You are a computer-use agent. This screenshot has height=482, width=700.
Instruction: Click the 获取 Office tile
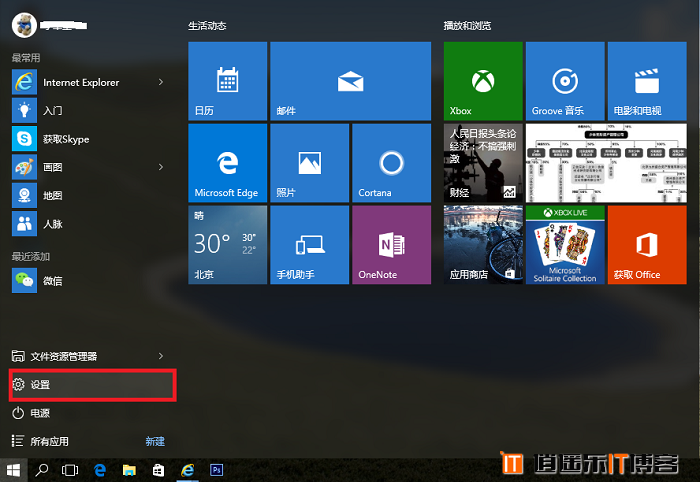[x=647, y=245]
